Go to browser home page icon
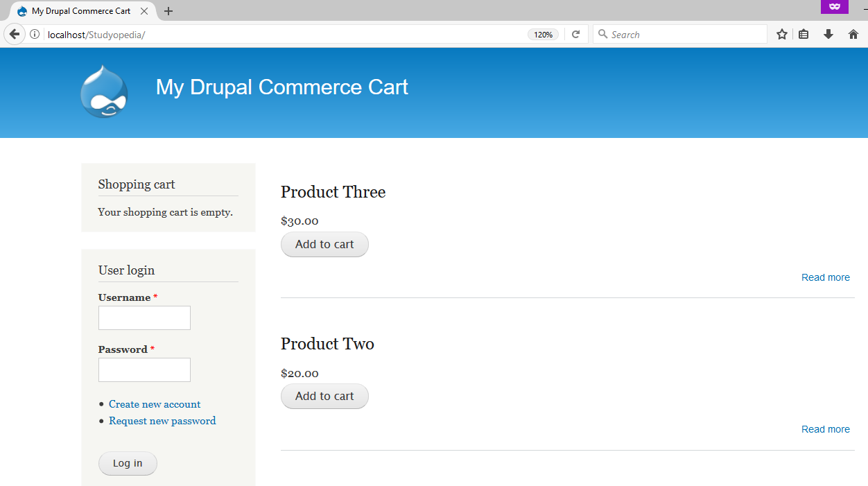 tap(853, 34)
